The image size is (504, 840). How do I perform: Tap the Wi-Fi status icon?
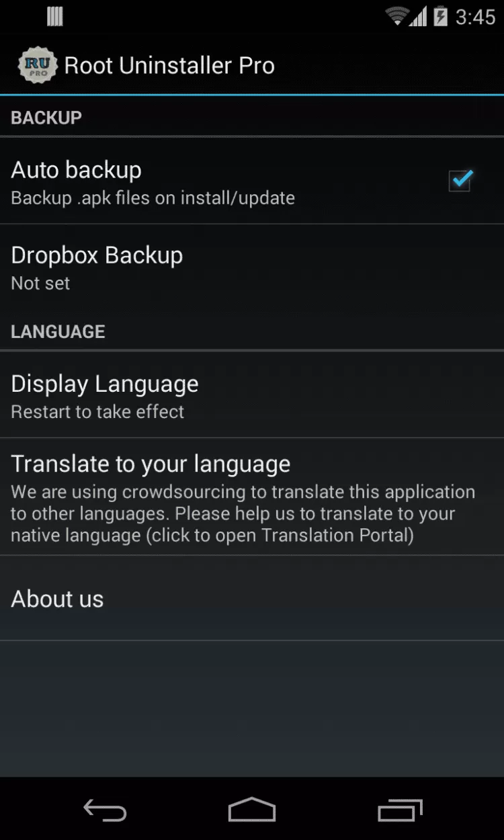pyautogui.click(x=397, y=16)
